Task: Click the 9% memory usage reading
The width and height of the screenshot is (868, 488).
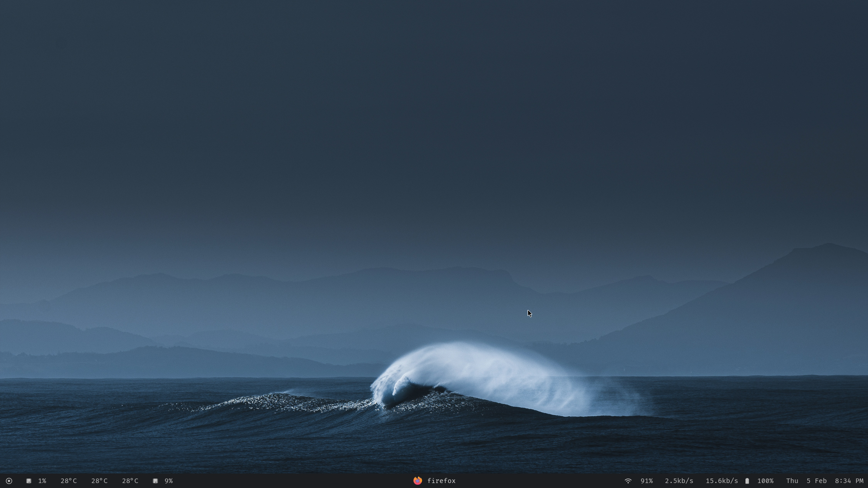Action: 169,481
